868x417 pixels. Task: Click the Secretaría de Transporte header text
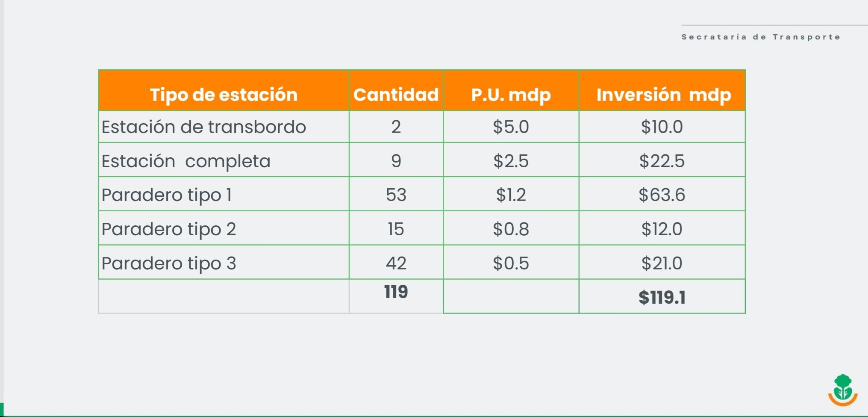click(761, 37)
